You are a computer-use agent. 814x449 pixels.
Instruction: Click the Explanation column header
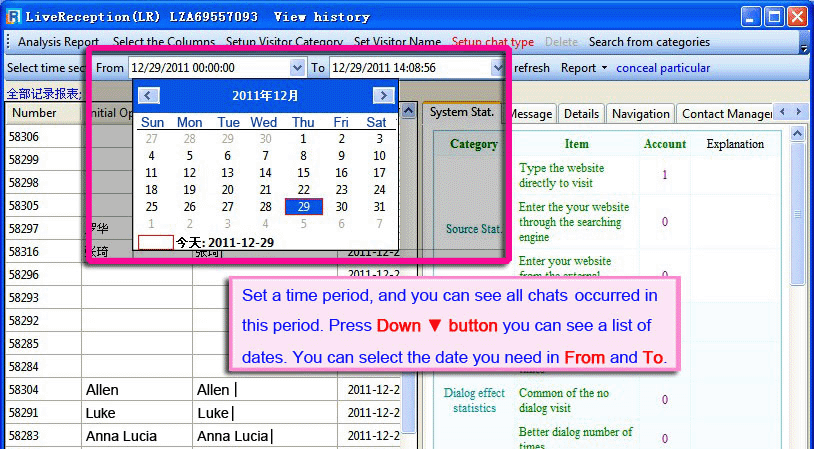coord(735,144)
